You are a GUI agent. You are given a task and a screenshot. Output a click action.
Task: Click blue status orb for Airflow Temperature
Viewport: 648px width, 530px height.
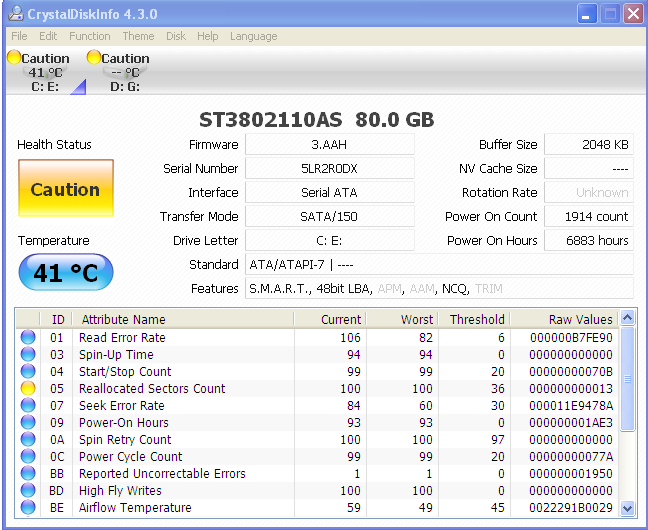tap(28, 507)
